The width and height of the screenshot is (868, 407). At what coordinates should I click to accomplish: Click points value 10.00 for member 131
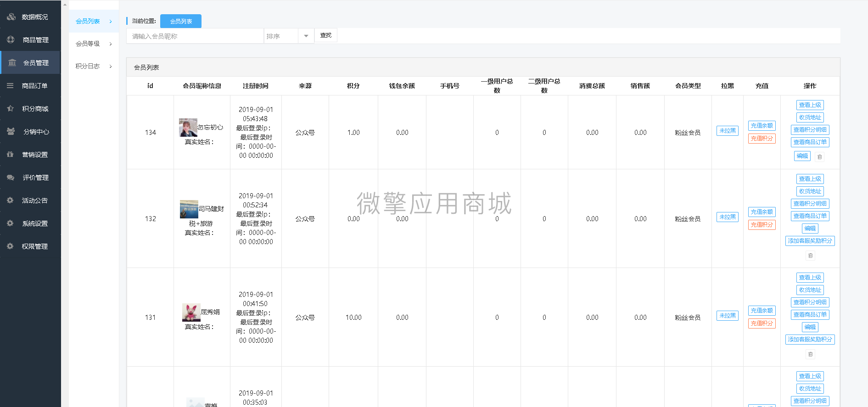coord(353,318)
